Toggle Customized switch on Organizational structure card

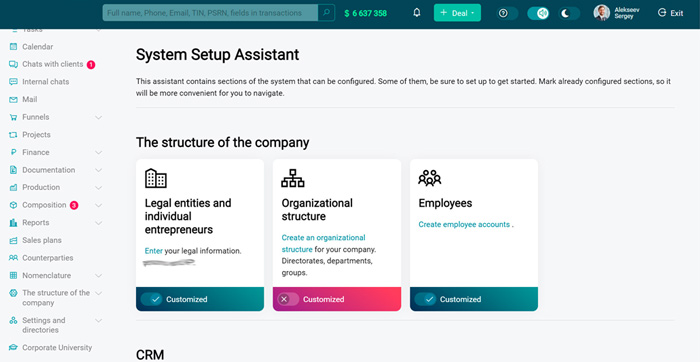point(288,299)
